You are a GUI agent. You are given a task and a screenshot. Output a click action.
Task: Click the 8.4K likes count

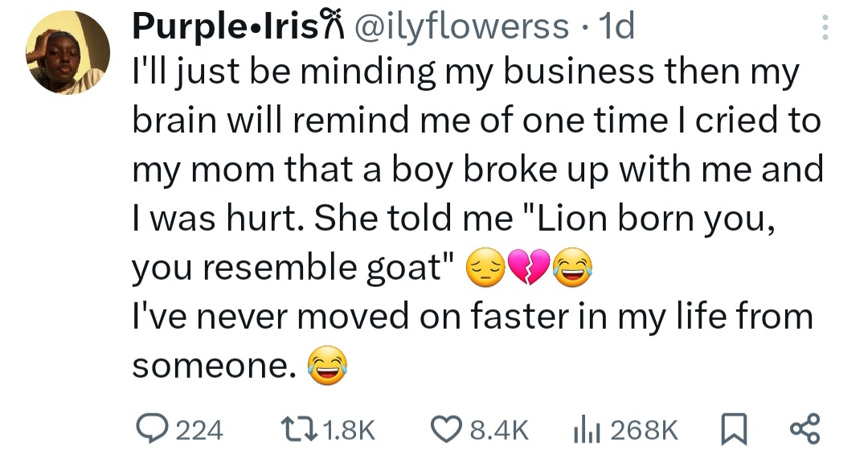[498, 431]
